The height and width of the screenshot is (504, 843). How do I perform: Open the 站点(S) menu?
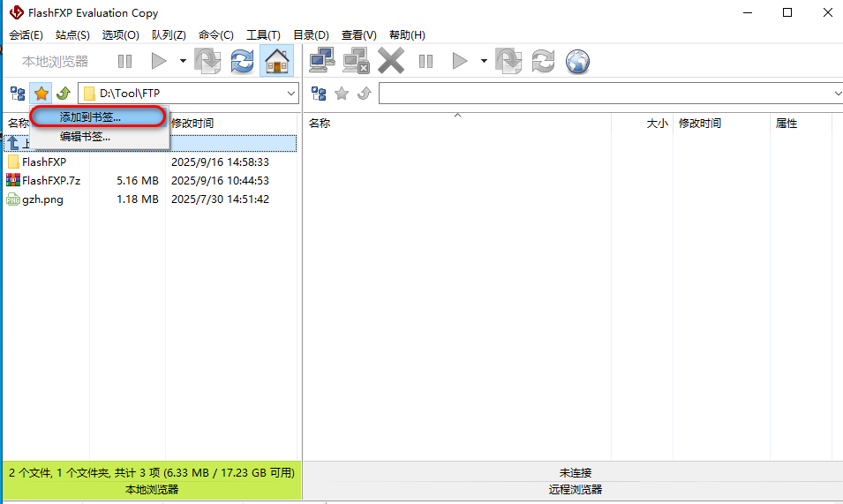click(x=72, y=35)
